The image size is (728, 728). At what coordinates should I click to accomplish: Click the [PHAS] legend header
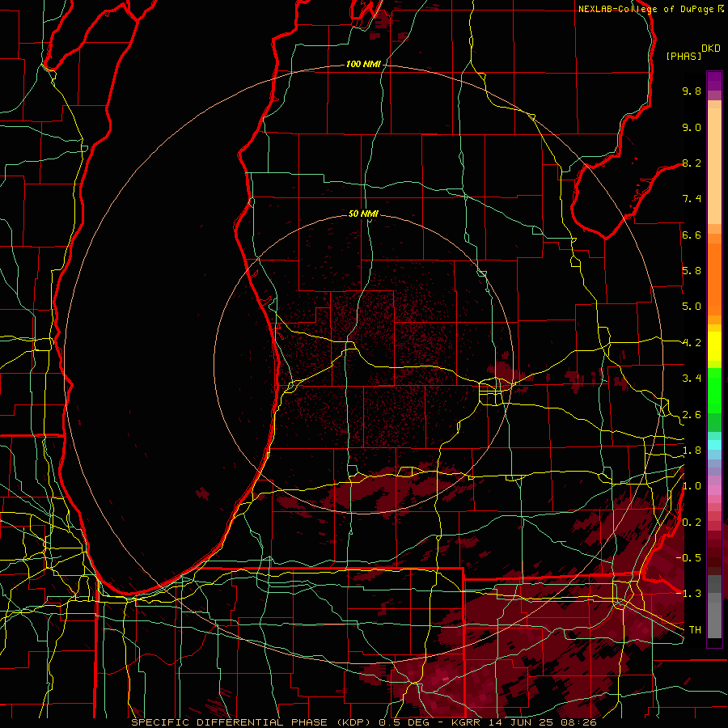click(684, 57)
